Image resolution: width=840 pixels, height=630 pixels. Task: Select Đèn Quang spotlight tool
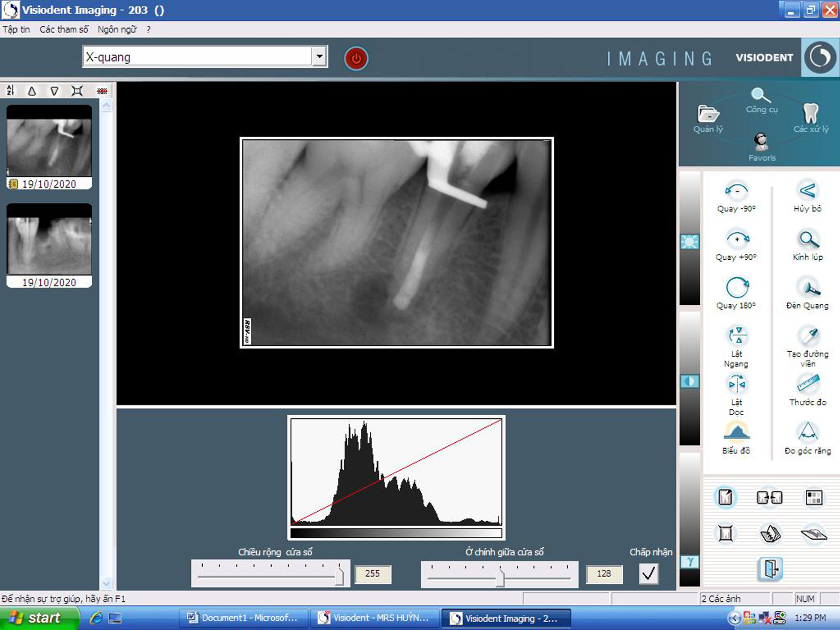807,293
